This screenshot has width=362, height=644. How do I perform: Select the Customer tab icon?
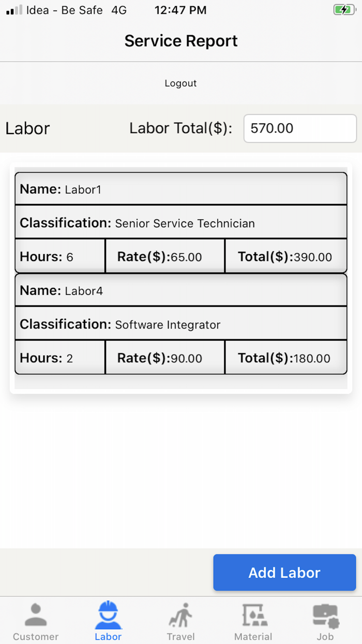click(x=36, y=613)
